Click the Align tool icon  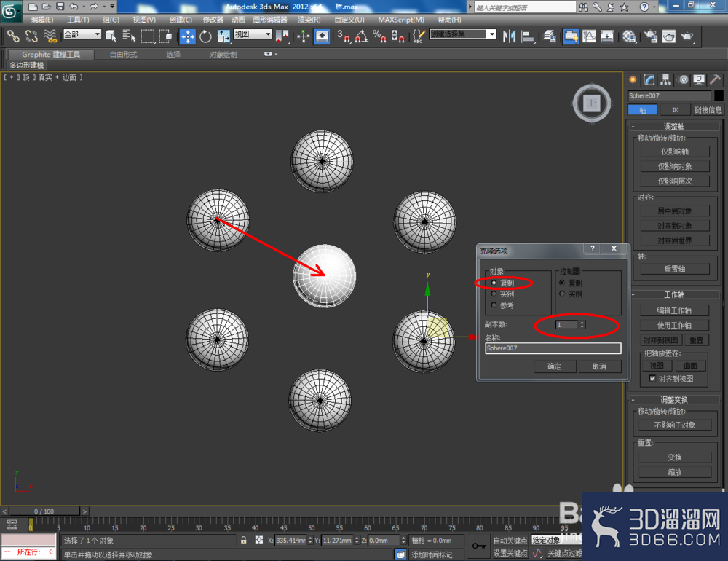tap(527, 36)
